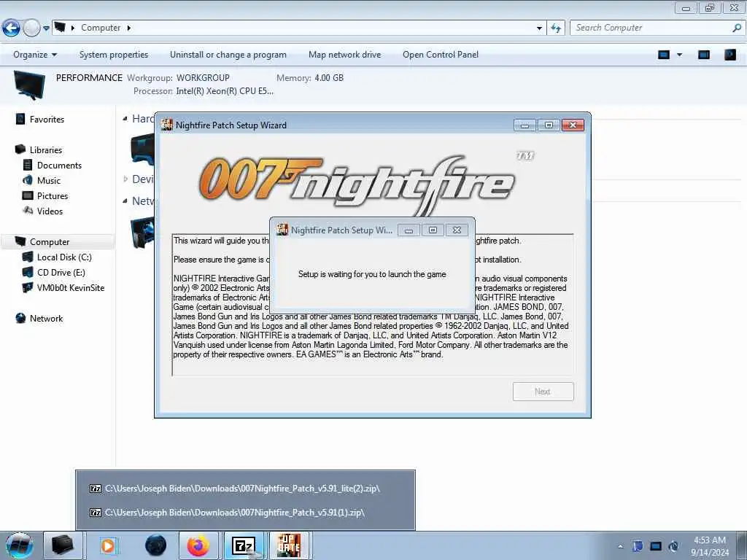Collapse the Network Location group arrow

tap(125, 201)
